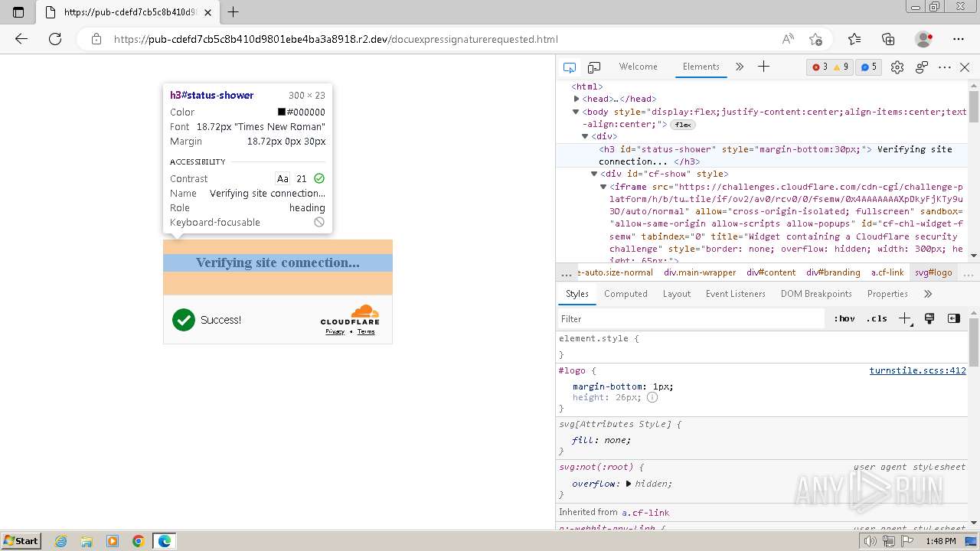Toggle element classes with .cls
The image size is (980, 551).
(x=877, y=318)
